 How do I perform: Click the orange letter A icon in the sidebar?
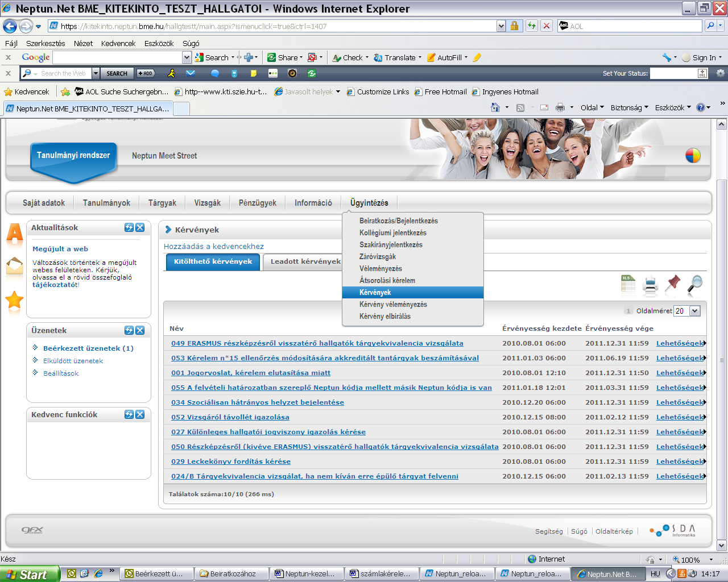(15, 234)
